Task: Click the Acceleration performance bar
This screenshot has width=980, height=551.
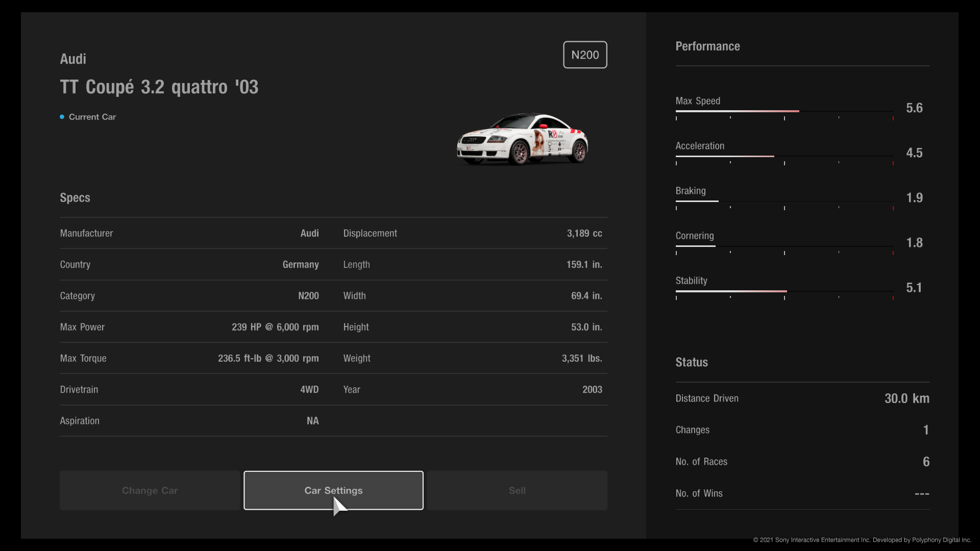Action: (x=785, y=156)
